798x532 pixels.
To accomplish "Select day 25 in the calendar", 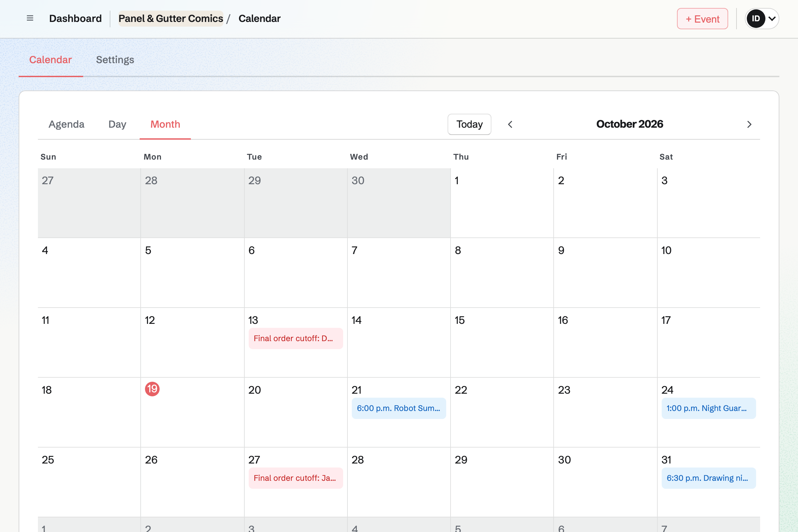I will (x=48, y=460).
